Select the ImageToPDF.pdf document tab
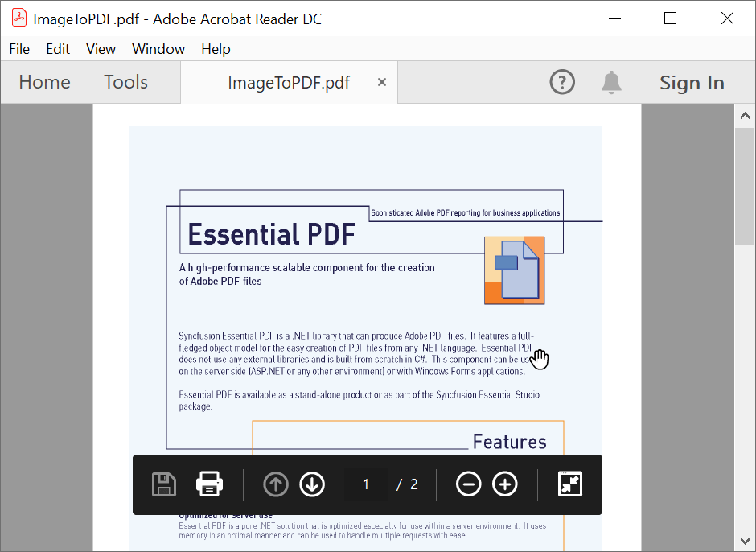The image size is (756, 552). (x=290, y=81)
